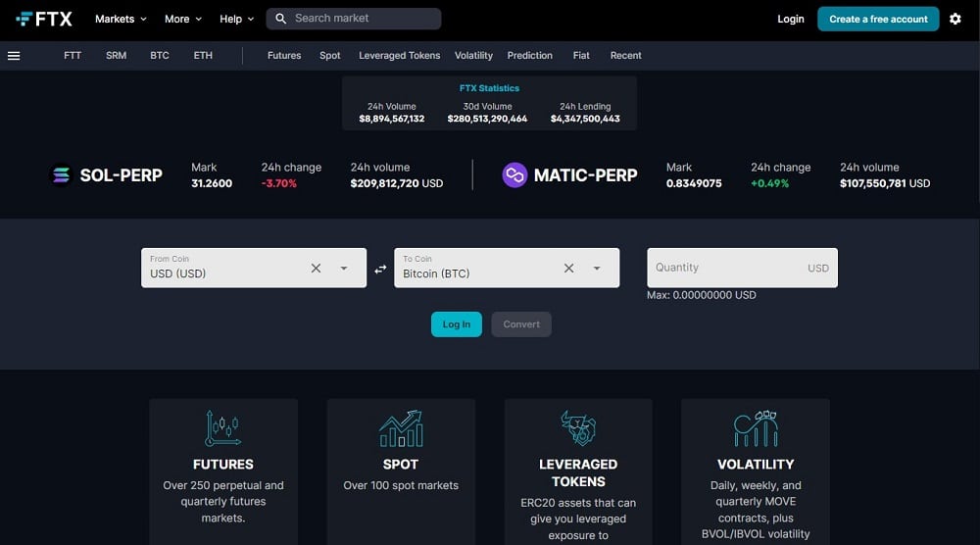Switch to the Fiat tab
The height and width of the screenshot is (545, 980).
581,56
